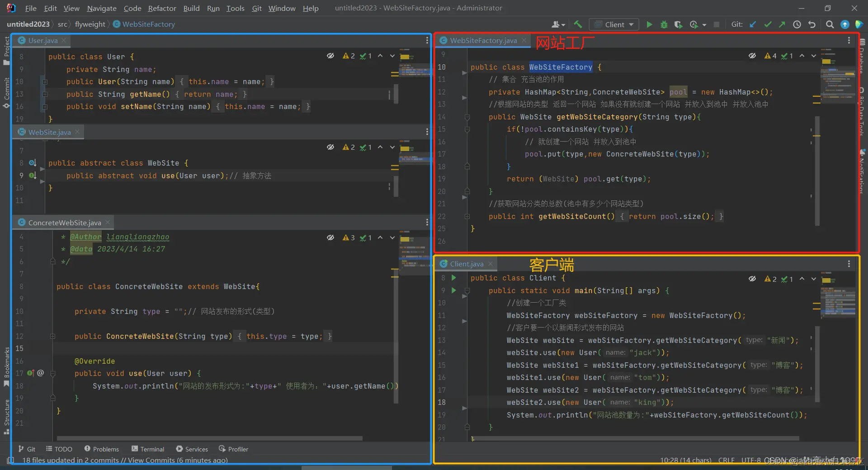Run the Client configuration
This screenshot has height=470, width=868.
649,24
